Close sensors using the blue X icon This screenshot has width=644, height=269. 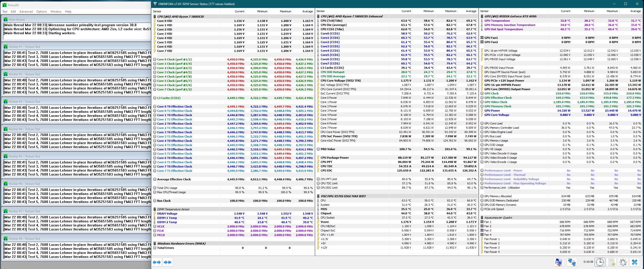[635, 262]
